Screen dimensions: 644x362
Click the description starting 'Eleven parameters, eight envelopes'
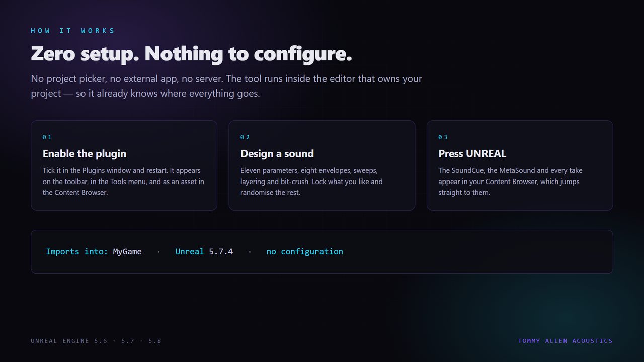tap(311, 182)
